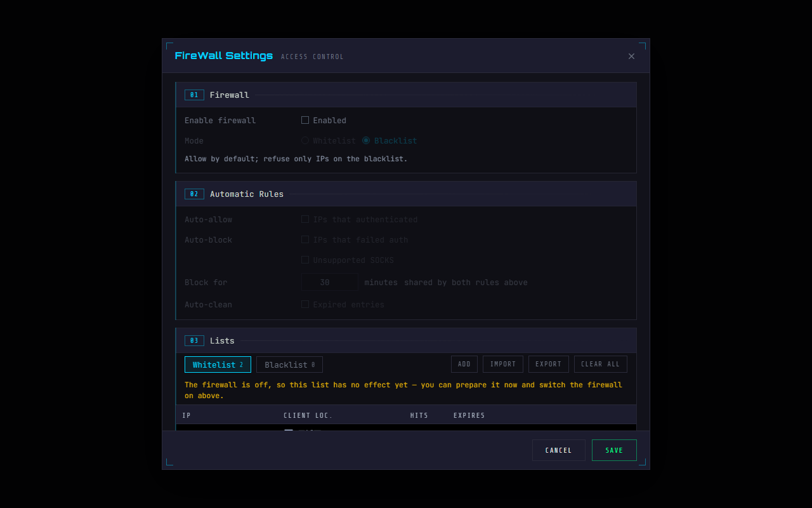Screen dimensions: 812x508
Task: Click the ADD button in Lists
Action: tap(464, 364)
